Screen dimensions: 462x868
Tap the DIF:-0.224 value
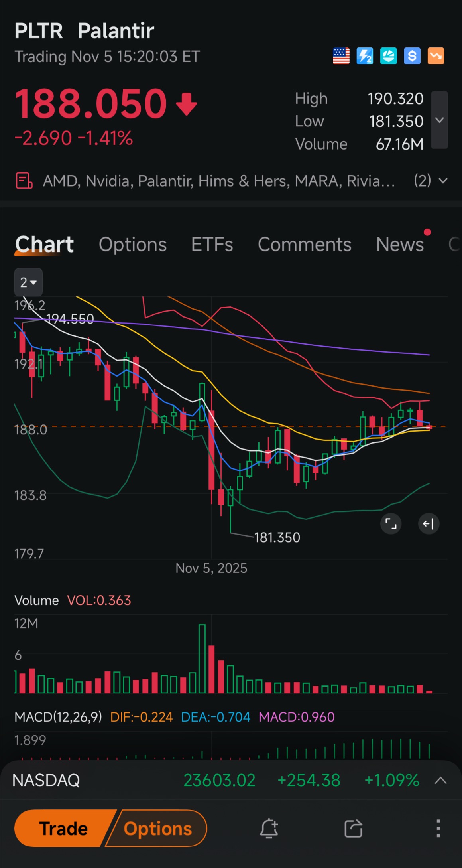pyautogui.click(x=142, y=717)
